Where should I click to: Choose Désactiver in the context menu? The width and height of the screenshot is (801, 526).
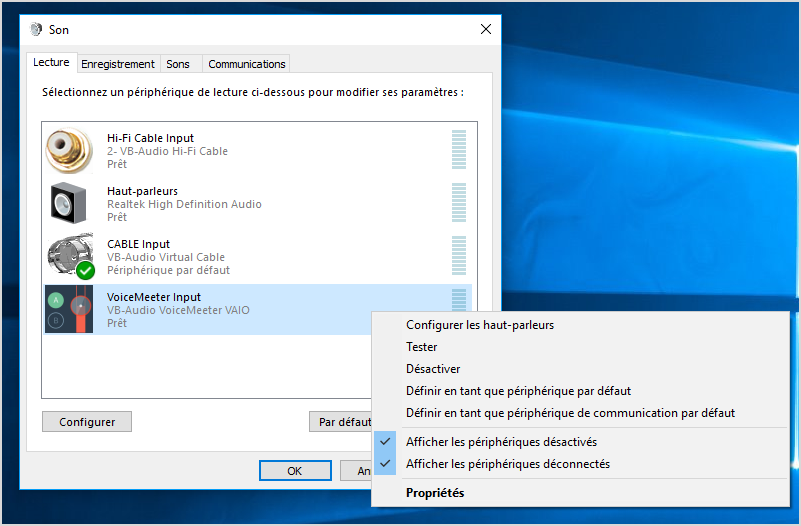point(580,369)
